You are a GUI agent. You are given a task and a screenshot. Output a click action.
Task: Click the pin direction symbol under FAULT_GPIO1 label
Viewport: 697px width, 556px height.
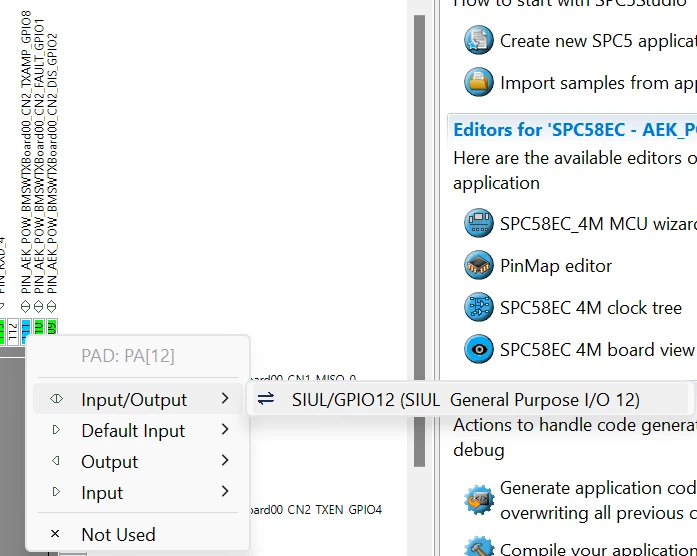[x=39, y=306]
